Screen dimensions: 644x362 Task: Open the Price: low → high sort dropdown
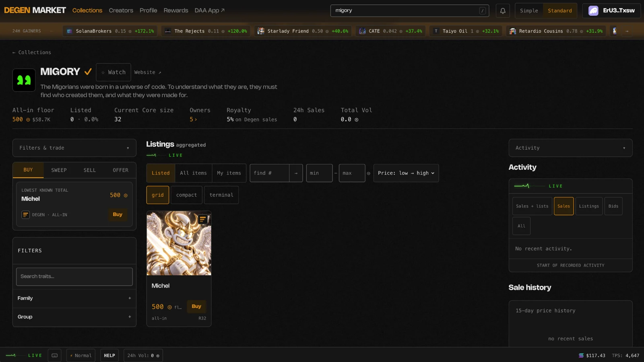406,173
